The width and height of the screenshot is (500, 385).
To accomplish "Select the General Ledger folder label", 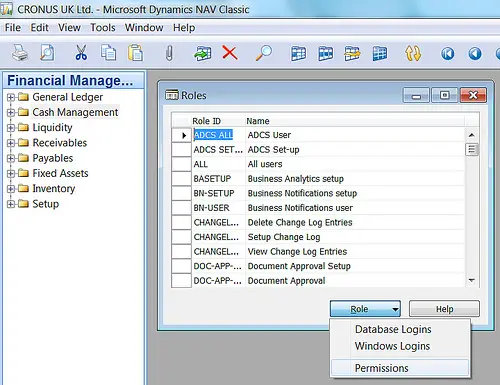I will [x=67, y=97].
